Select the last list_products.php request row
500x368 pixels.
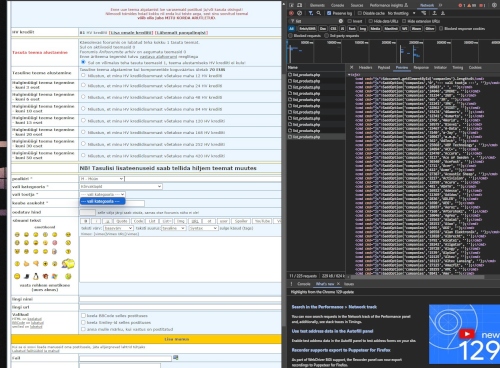coord(316,137)
